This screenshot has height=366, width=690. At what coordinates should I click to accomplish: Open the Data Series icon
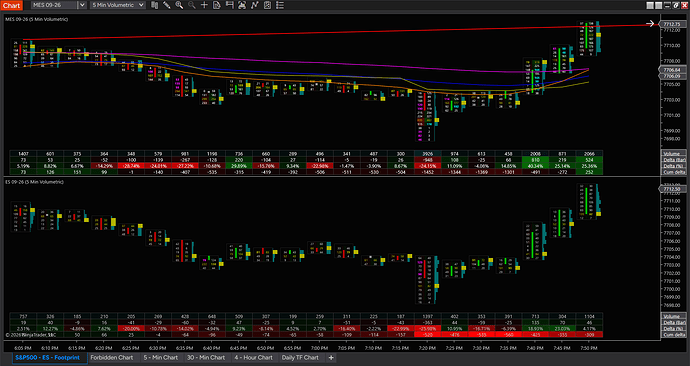pos(242,5)
